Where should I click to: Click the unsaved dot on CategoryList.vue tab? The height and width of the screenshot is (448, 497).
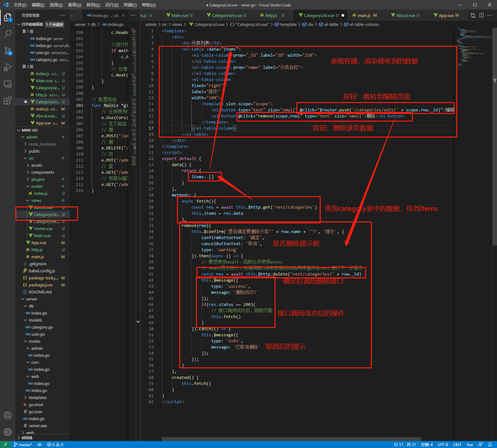pos(343,15)
